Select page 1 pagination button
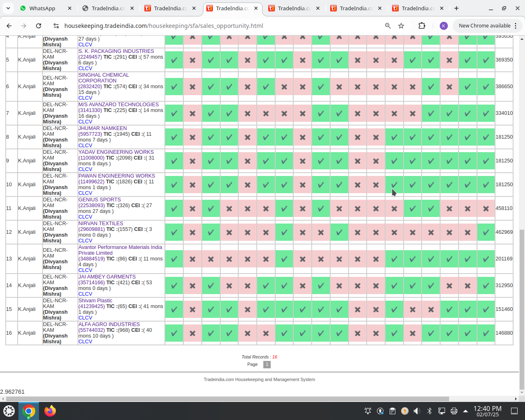The image size is (525, 420). pos(267,364)
